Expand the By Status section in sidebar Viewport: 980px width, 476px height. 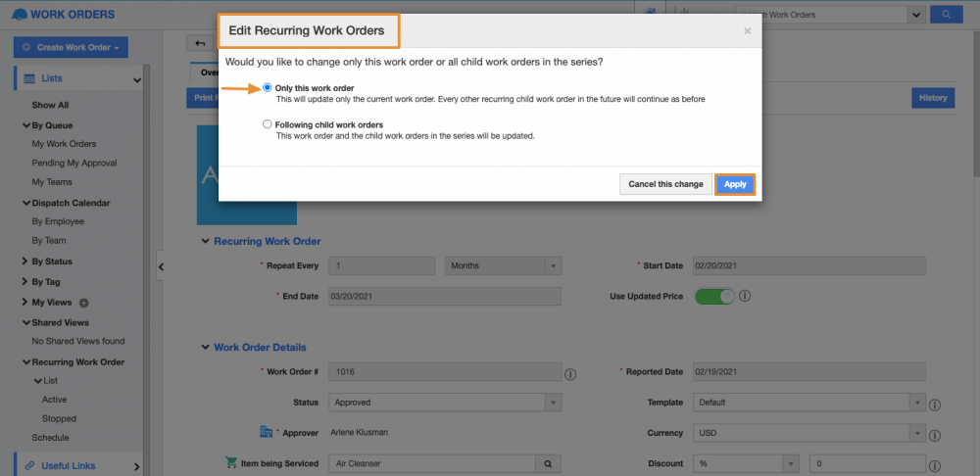(51, 262)
